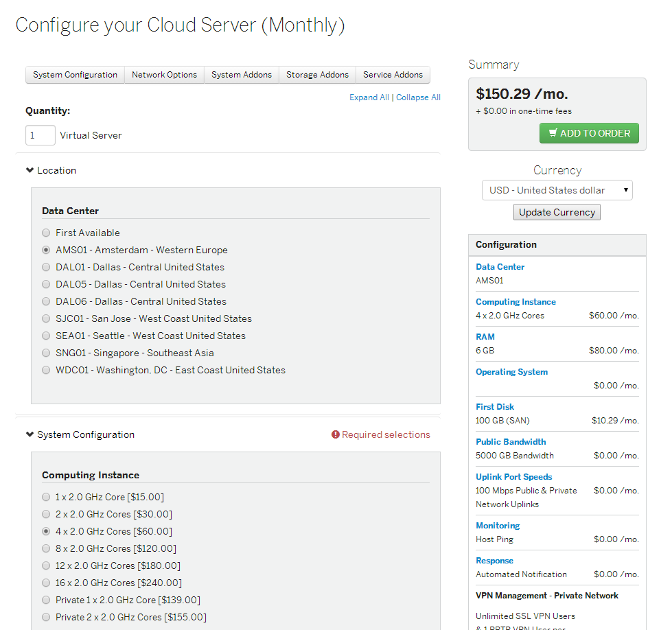Switch to the Network Options tab
Viewport: 672px width, 630px height.
tap(164, 75)
